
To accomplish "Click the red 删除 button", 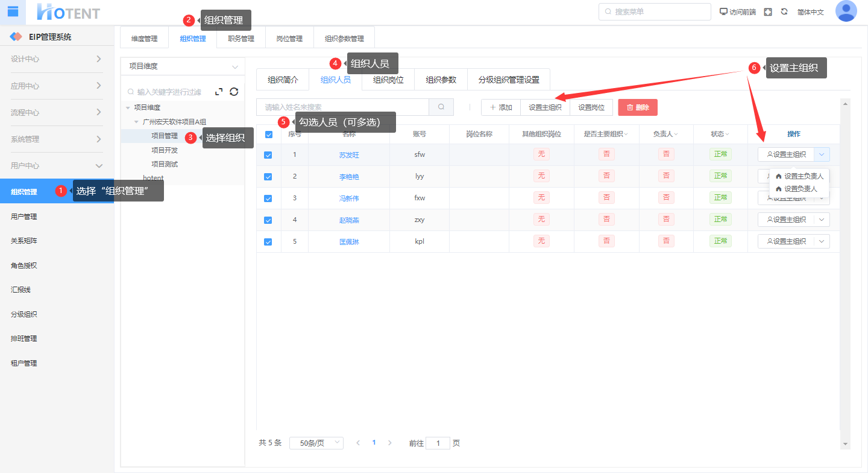I will (638, 107).
